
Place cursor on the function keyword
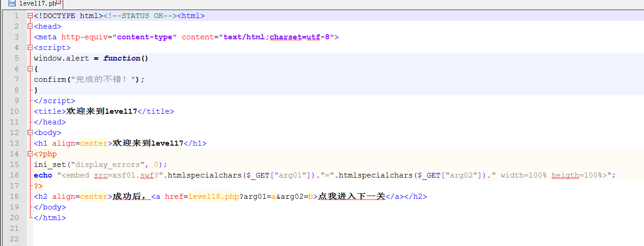point(122,58)
